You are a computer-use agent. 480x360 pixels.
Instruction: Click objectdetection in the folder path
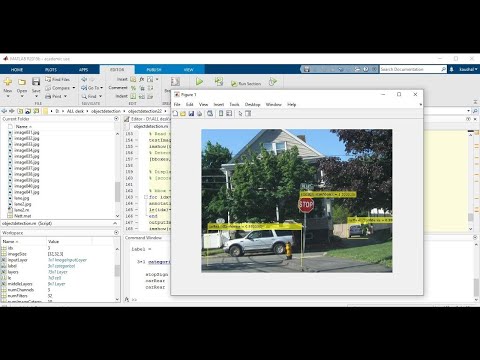coord(106,111)
